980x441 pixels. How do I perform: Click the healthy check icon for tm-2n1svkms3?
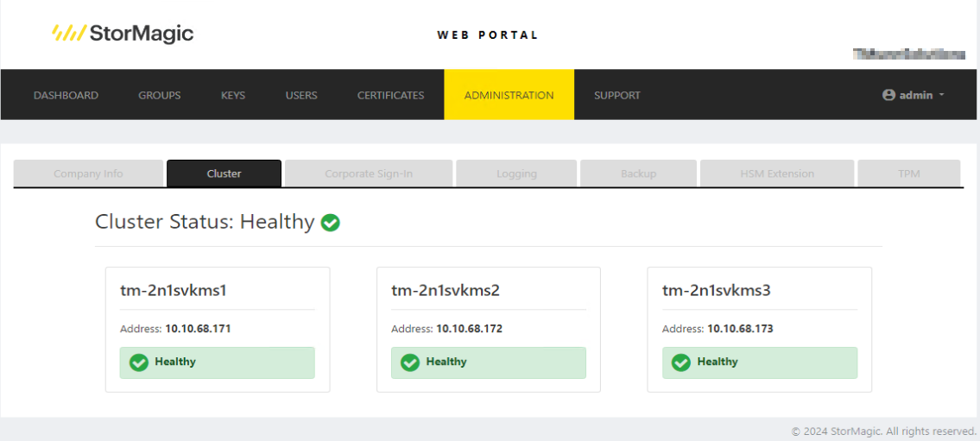point(681,362)
